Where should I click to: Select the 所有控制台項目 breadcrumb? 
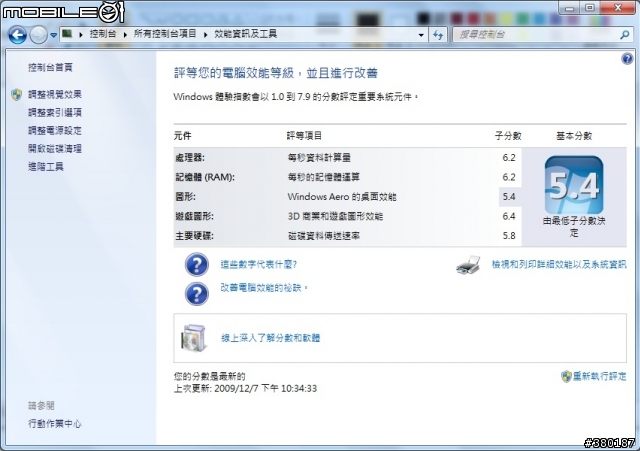(165, 34)
